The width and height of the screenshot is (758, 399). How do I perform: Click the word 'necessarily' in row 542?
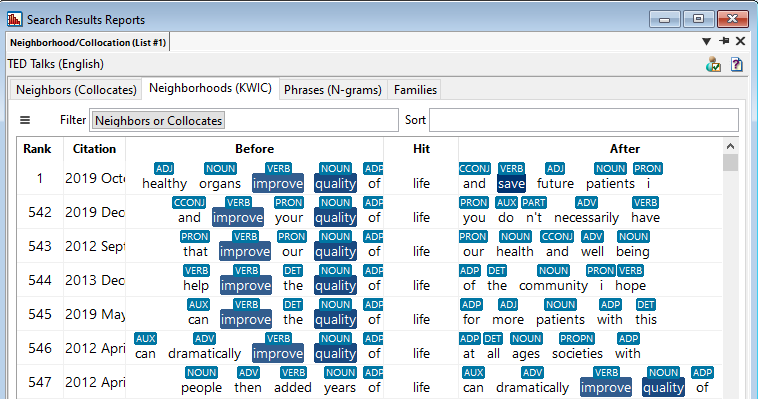586,218
